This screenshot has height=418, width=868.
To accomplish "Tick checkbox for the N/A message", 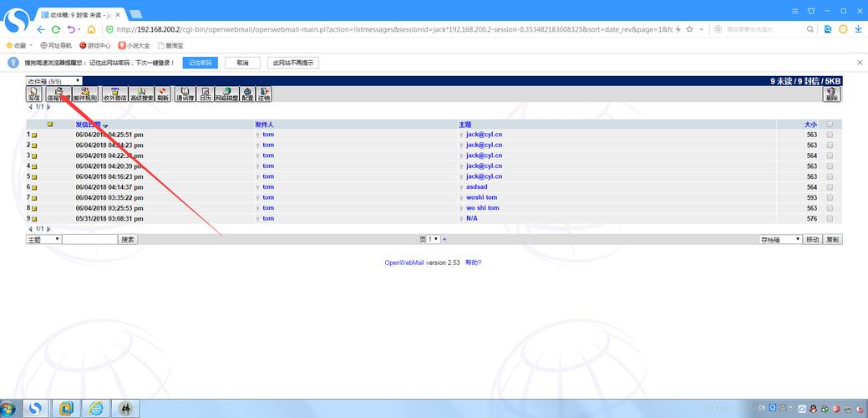I will (x=830, y=219).
